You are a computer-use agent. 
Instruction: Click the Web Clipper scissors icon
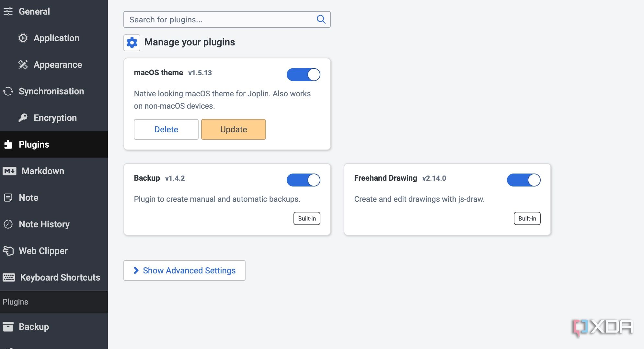(x=8, y=251)
